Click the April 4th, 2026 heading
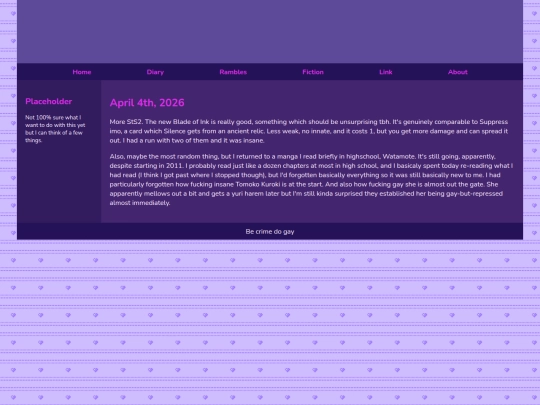 pyautogui.click(x=147, y=103)
